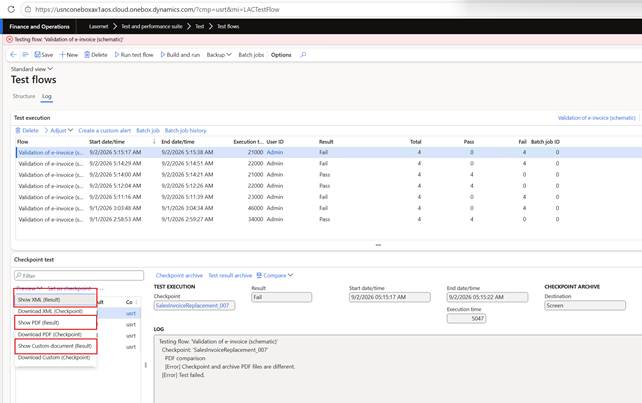Expand the Standard view selector
This screenshot has width=642, height=403.
tap(32, 69)
